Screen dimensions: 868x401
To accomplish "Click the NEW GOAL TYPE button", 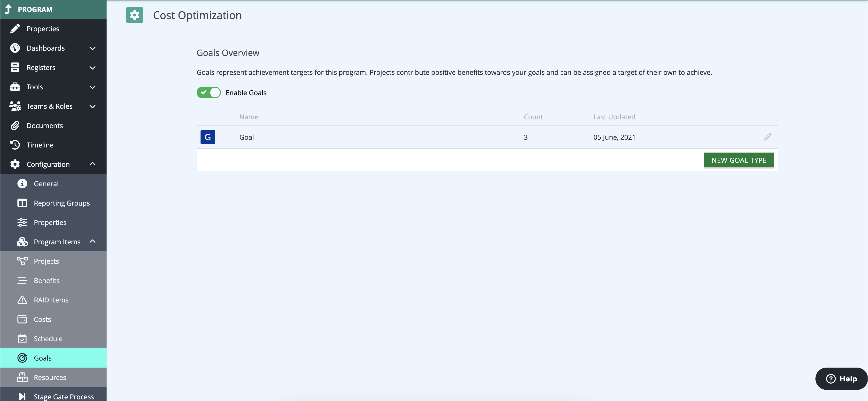I will click(739, 160).
